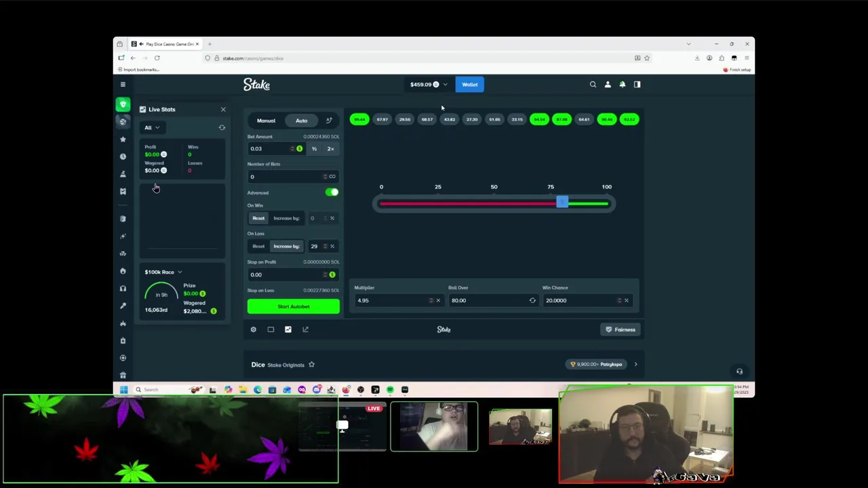Open live support headset icon
The width and height of the screenshot is (868, 488).
coord(739,371)
